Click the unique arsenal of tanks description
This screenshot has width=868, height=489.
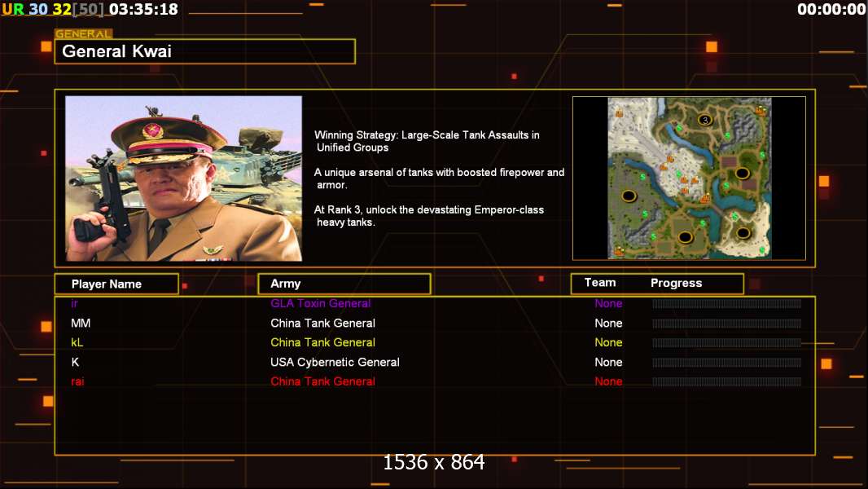pyautogui.click(x=439, y=178)
